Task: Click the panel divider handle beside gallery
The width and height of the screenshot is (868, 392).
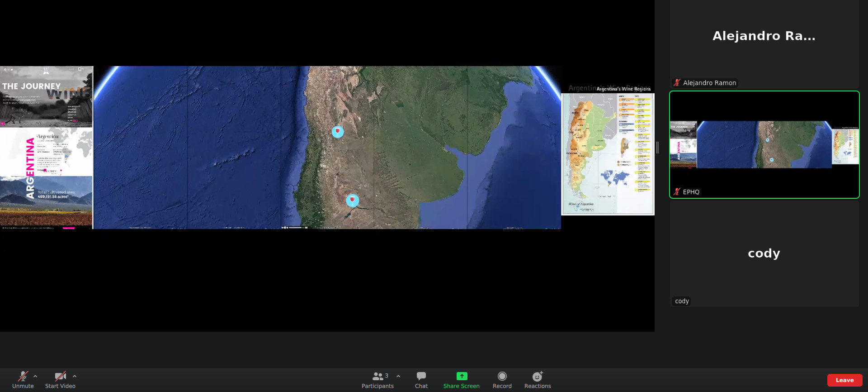Action: click(x=657, y=147)
